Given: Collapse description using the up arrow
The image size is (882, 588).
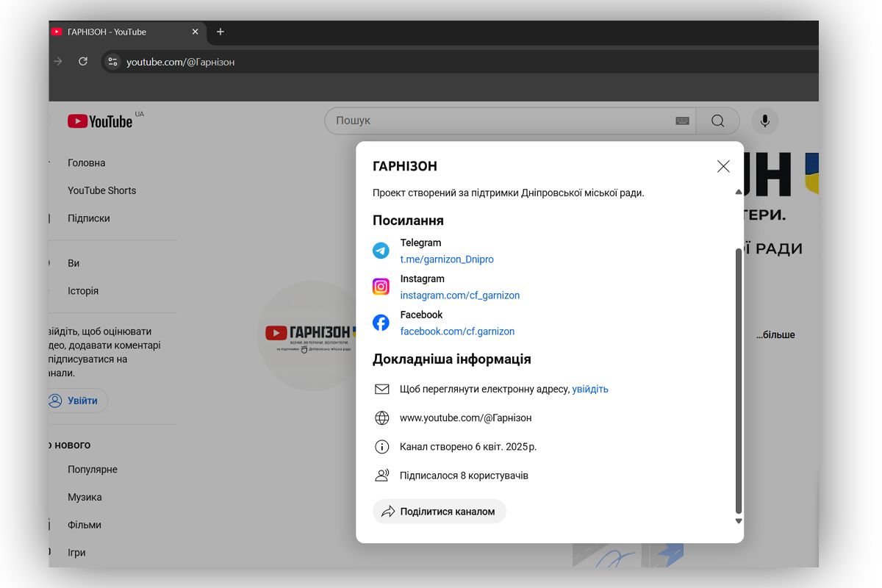Looking at the screenshot, I should (738, 192).
